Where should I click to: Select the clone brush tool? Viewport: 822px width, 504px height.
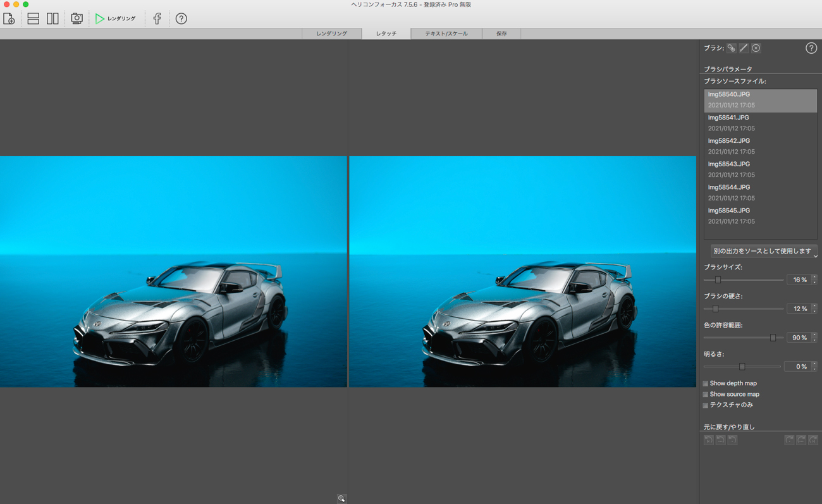point(731,48)
